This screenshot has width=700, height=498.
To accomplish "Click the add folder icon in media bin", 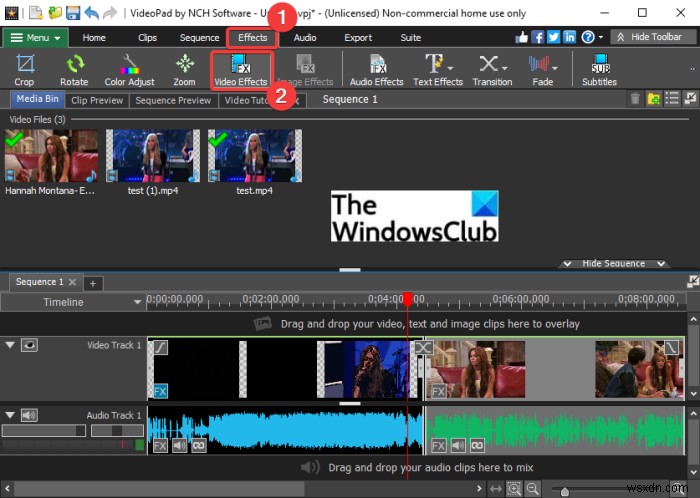I will (654, 99).
